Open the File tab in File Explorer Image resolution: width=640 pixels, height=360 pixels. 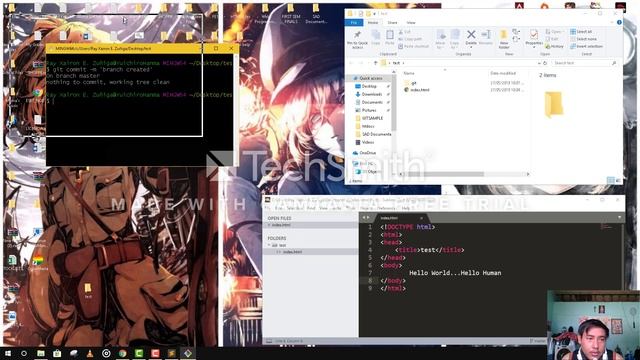(x=354, y=22)
